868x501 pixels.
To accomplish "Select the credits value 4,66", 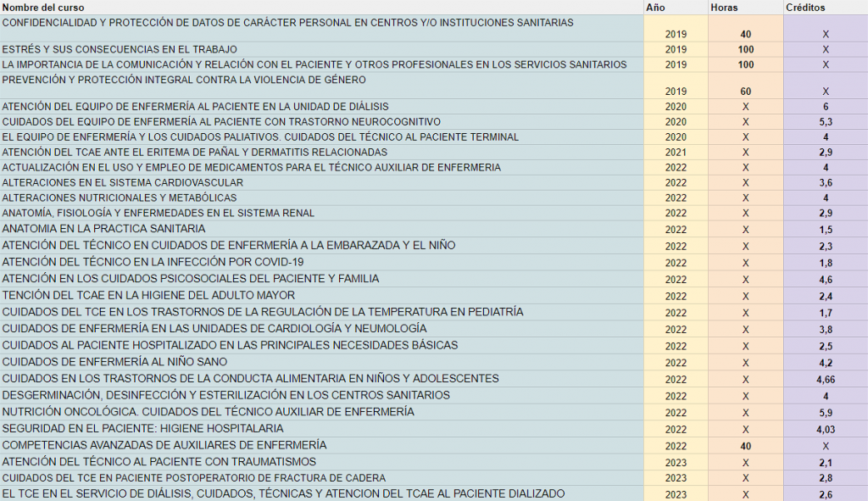I will [x=825, y=379].
